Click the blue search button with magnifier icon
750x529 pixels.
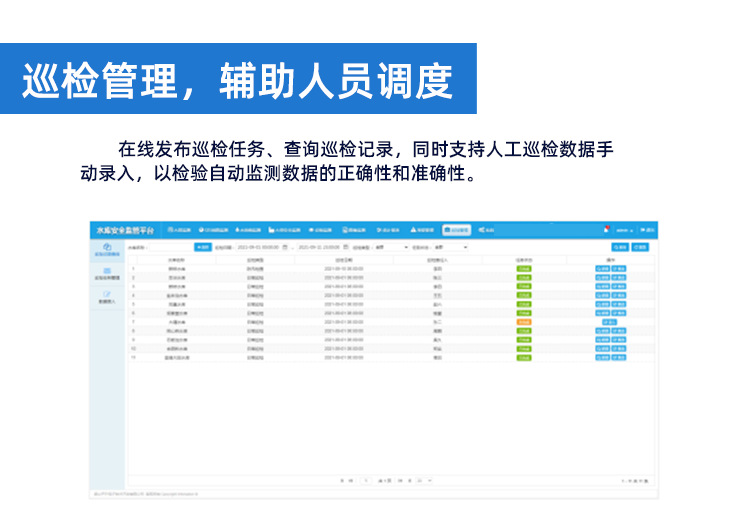tap(620, 247)
